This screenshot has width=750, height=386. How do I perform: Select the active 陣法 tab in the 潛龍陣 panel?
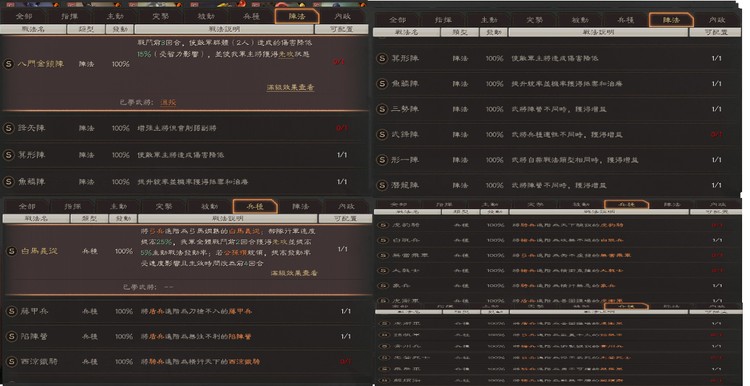coord(671,20)
